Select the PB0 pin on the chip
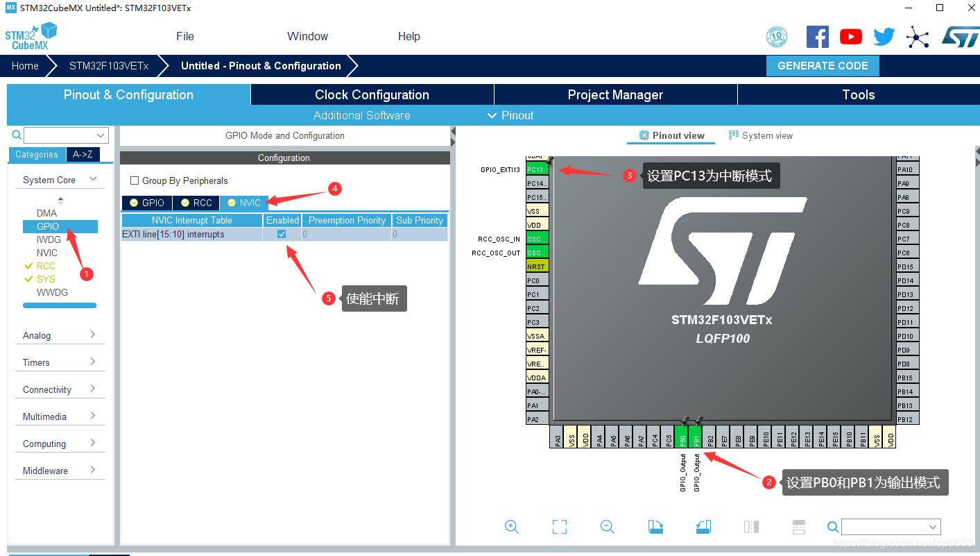The height and width of the screenshot is (556, 980). click(682, 437)
